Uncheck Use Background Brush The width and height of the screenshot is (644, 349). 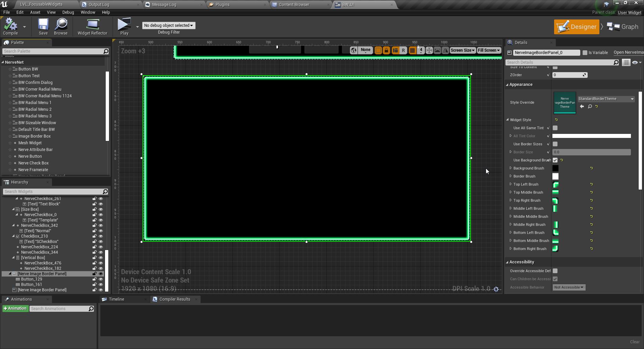click(x=555, y=160)
